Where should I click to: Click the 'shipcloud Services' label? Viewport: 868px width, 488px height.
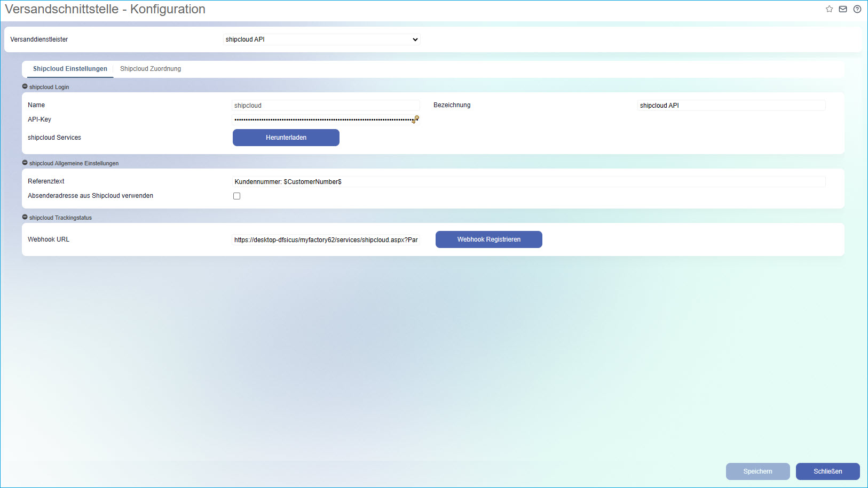(x=54, y=138)
